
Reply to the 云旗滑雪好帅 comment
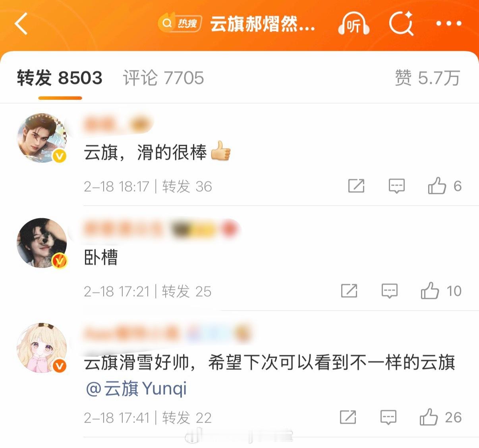pos(388,417)
